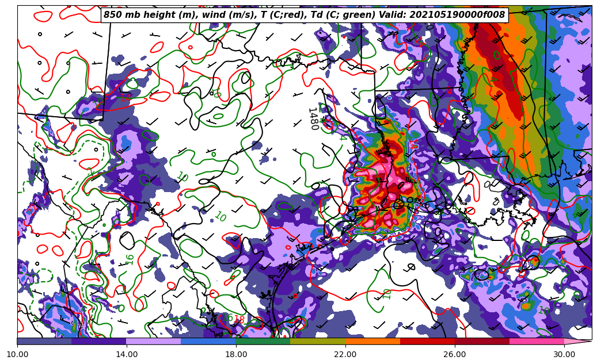Click the 14.00 colorbar tick label
The image size is (597, 364).
click(127, 354)
